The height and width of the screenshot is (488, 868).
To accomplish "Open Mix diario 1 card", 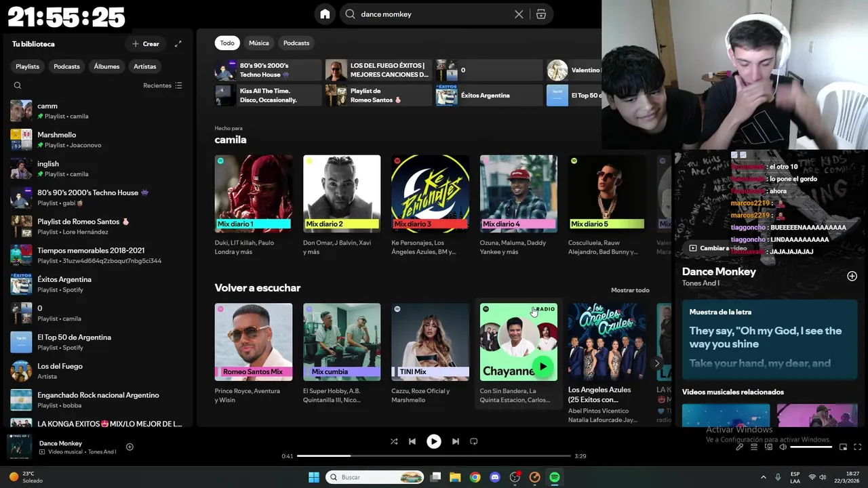I will (x=254, y=206).
